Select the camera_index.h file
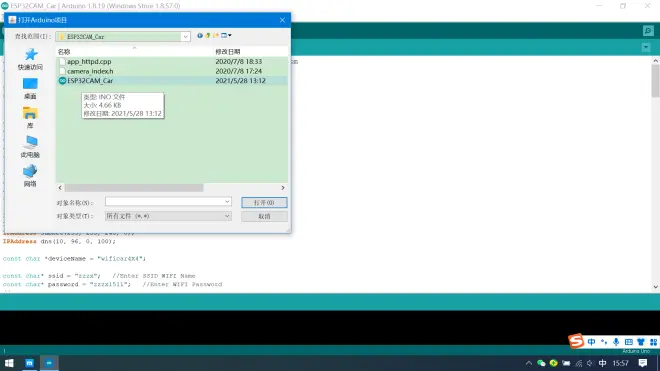The height and width of the screenshot is (371, 660). click(90, 71)
